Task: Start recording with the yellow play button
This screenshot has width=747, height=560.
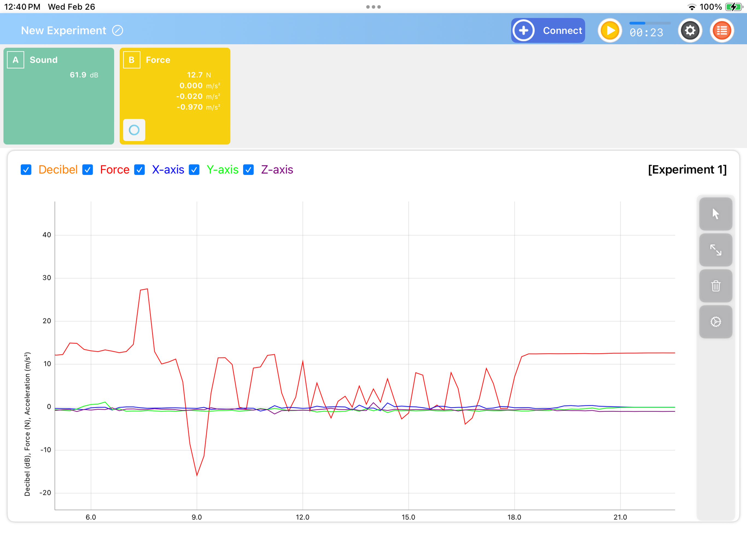Action: (x=609, y=31)
